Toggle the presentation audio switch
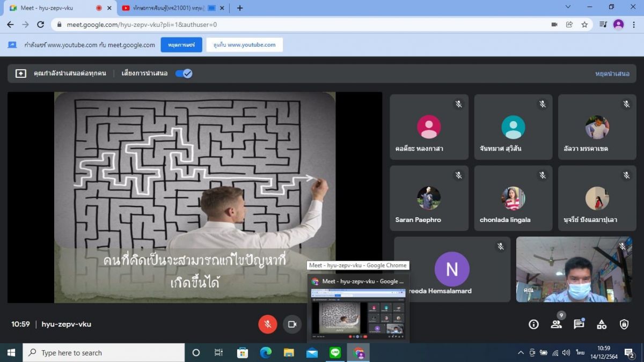Screen dimensions: 644x362 click(x=184, y=73)
